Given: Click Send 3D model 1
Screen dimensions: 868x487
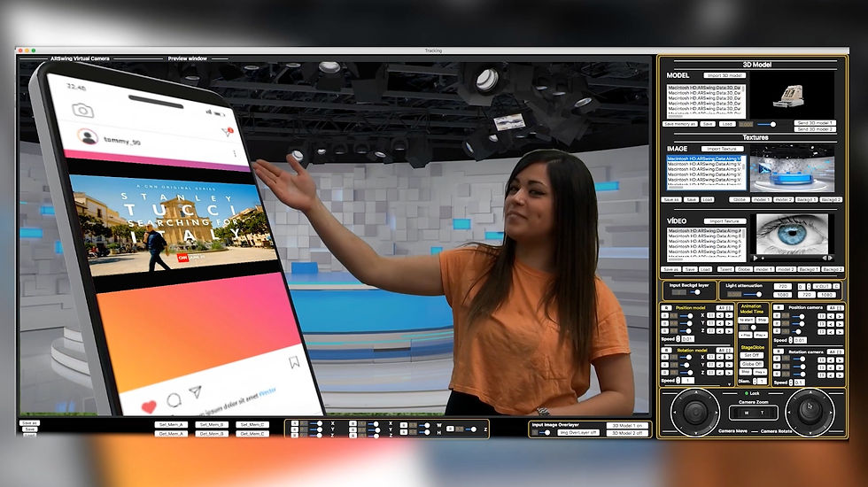Looking at the screenshot, I should pos(815,123).
